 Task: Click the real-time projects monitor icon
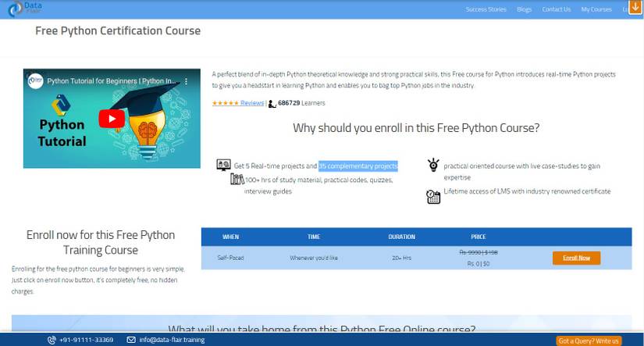(223, 166)
